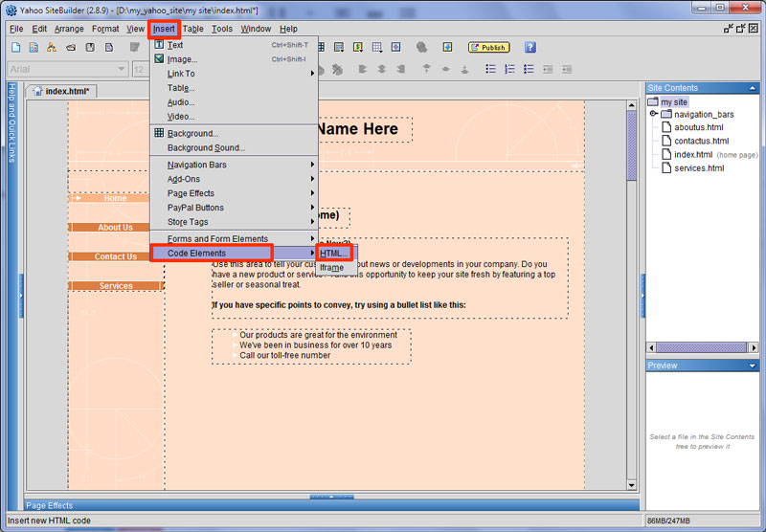
Task: Collapse the Preview panel arrow
Action: coord(753,366)
